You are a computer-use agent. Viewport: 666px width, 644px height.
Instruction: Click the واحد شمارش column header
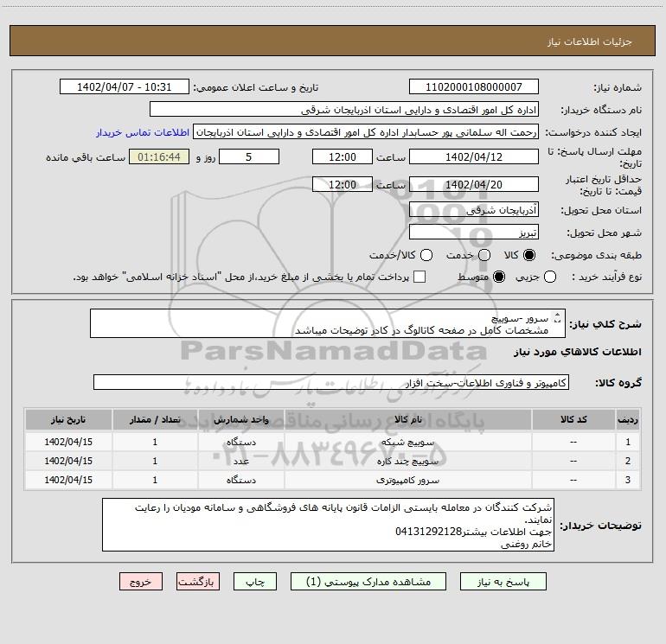(240, 419)
